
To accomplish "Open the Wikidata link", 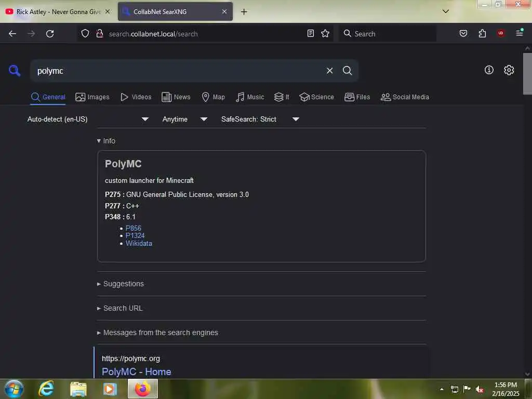I will click(x=139, y=244).
